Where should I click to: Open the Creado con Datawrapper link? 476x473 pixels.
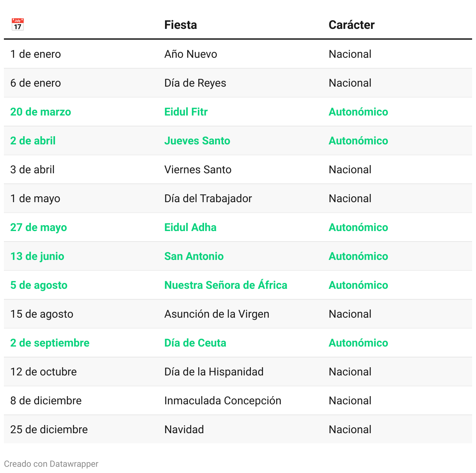pyautogui.click(x=51, y=464)
